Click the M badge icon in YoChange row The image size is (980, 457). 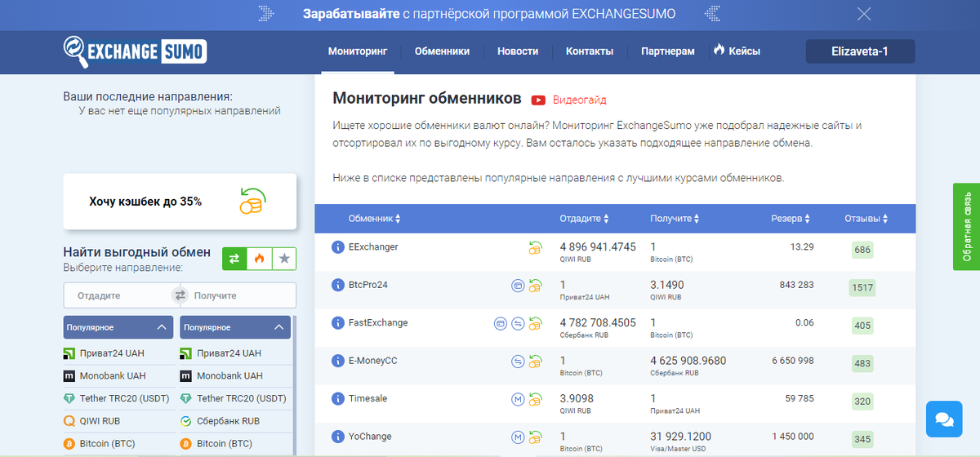tap(517, 437)
